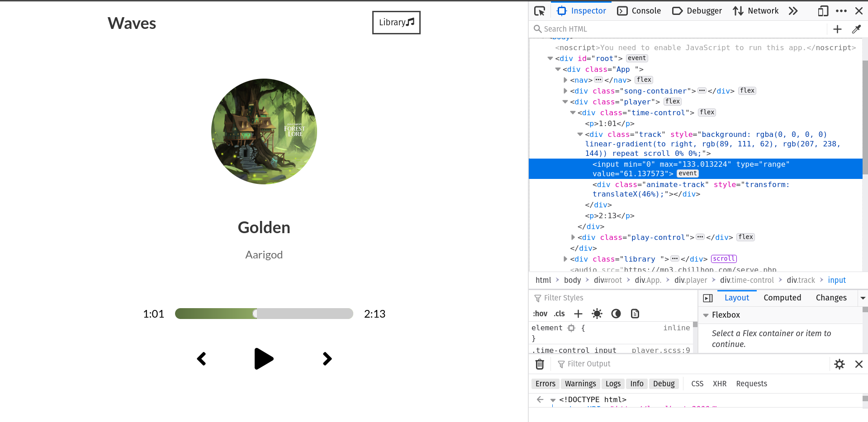Switch to the Inspector tab
This screenshot has height=422, width=868.
pyautogui.click(x=581, y=11)
